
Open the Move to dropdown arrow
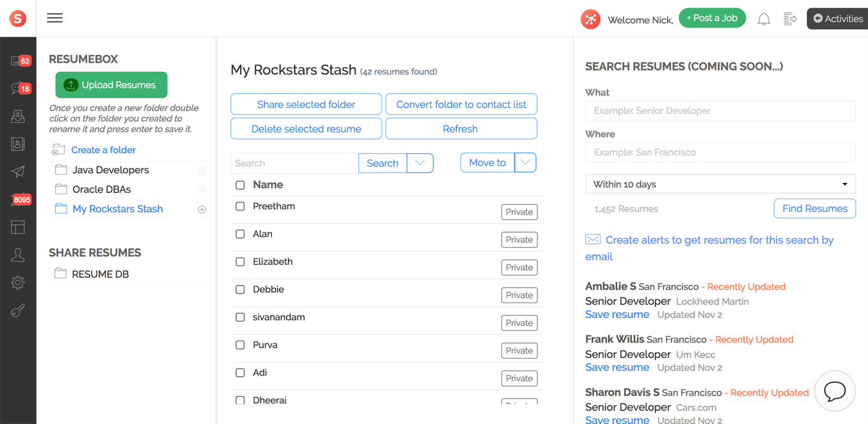[x=525, y=163]
